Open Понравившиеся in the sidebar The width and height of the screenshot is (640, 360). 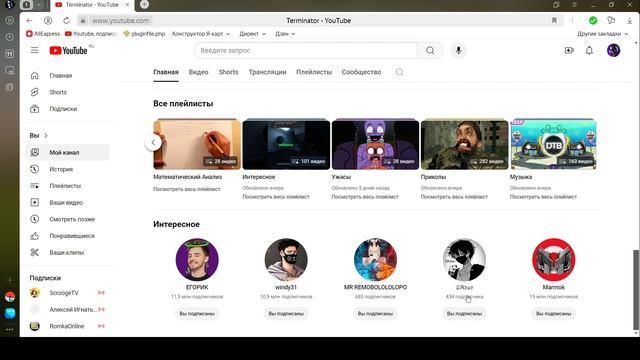click(68, 236)
